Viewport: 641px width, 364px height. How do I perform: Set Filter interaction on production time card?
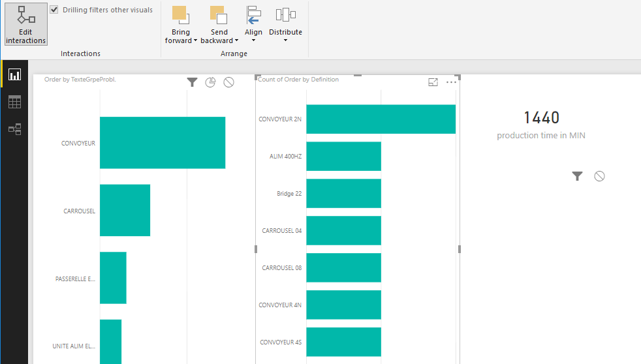pos(577,176)
